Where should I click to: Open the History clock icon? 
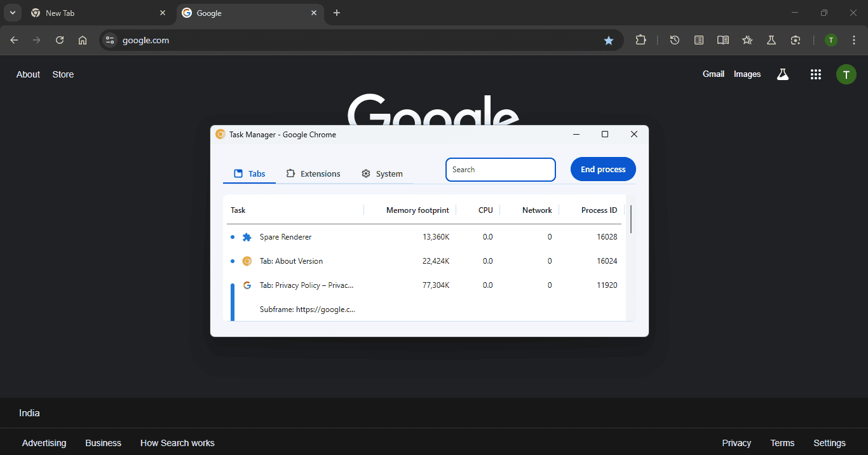point(675,40)
